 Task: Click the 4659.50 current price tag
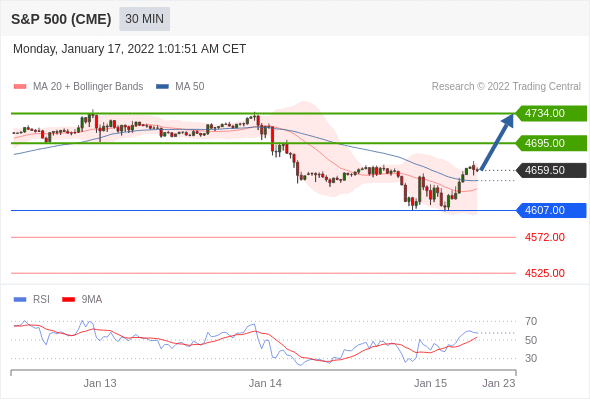tap(551, 170)
